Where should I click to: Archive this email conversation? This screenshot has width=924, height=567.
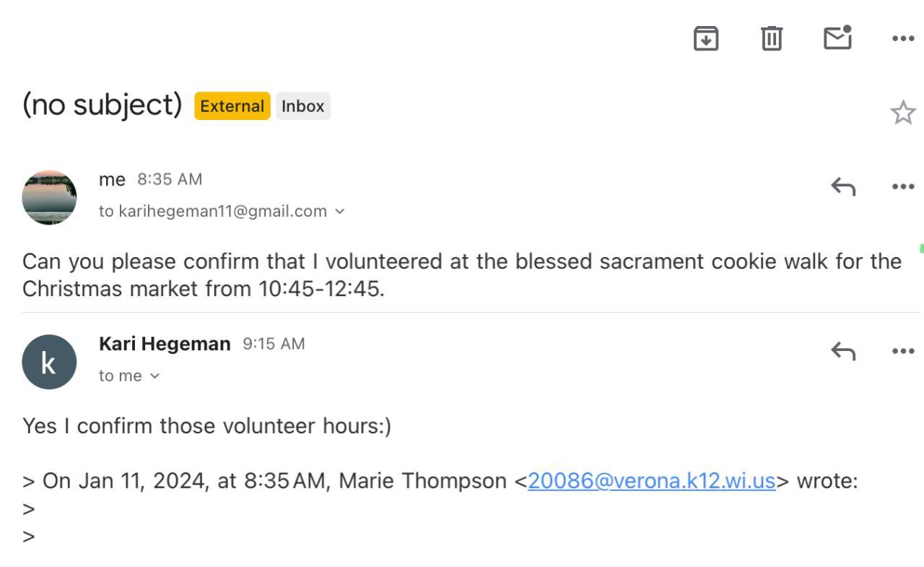click(x=706, y=38)
